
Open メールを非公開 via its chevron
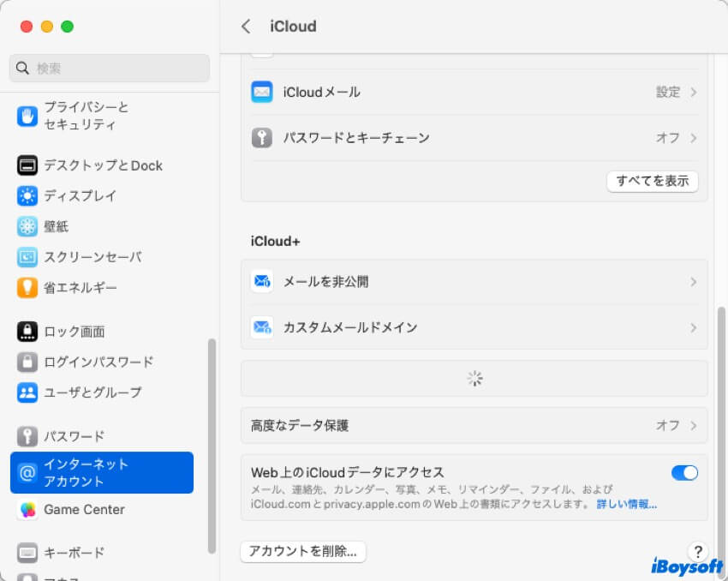coord(693,281)
